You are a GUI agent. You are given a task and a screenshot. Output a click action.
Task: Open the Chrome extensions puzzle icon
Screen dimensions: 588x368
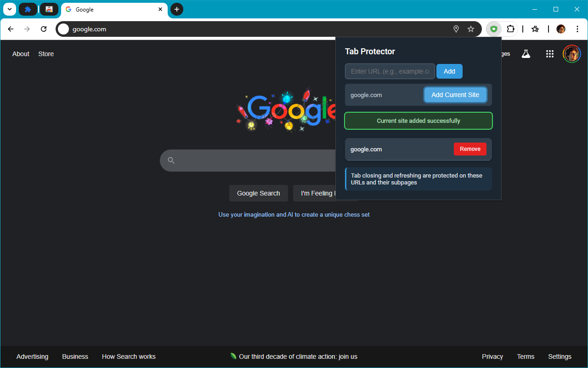coord(511,29)
